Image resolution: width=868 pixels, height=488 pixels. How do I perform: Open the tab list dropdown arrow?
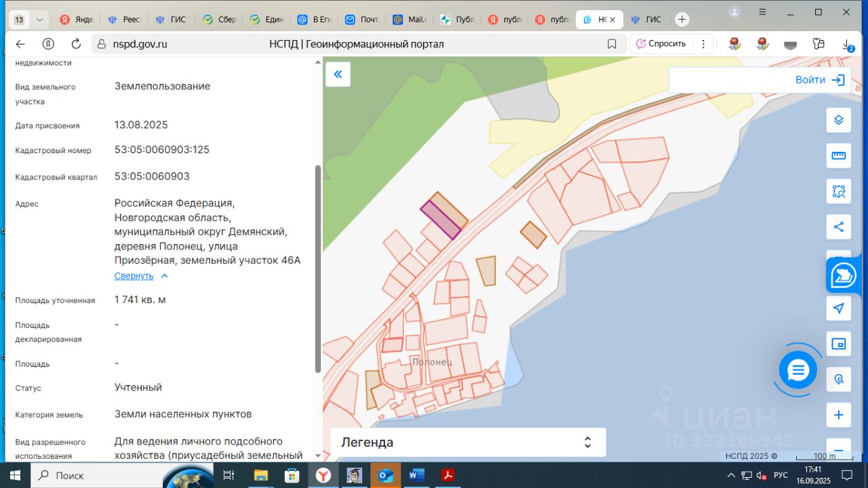(39, 20)
